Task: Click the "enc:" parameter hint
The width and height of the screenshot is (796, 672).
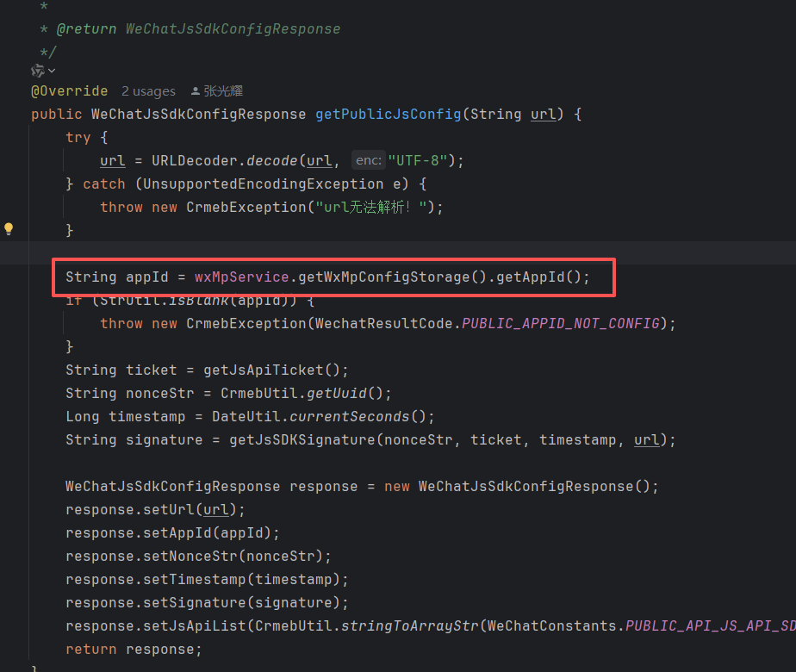Action: 369,160
